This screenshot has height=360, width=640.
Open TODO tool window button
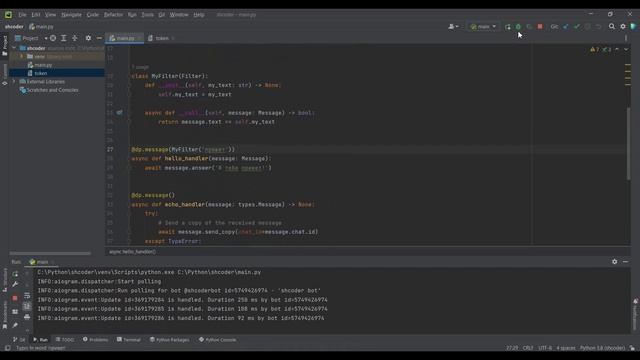click(65, 340)
